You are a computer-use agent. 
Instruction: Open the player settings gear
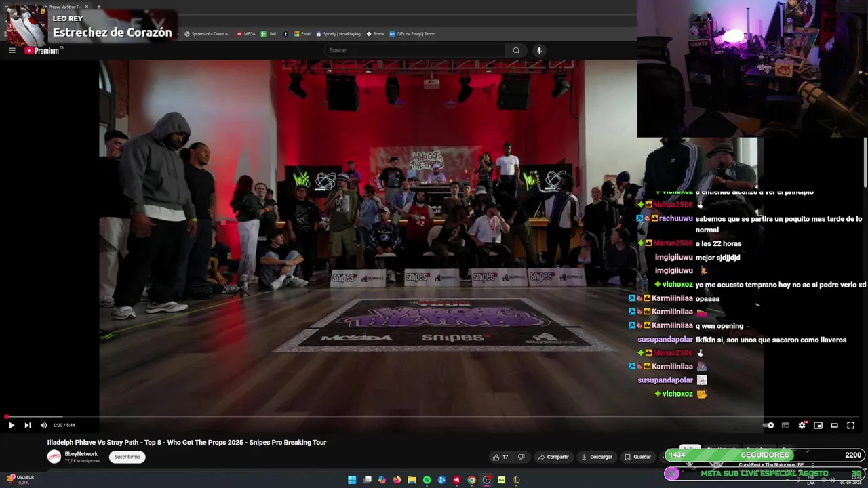(x=802, y=426)
